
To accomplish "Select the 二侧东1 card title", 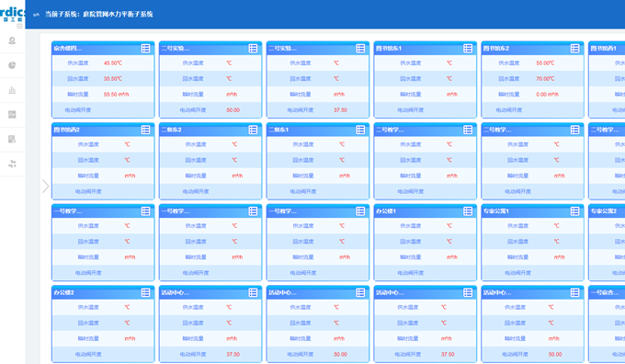I will pos(278,130).
